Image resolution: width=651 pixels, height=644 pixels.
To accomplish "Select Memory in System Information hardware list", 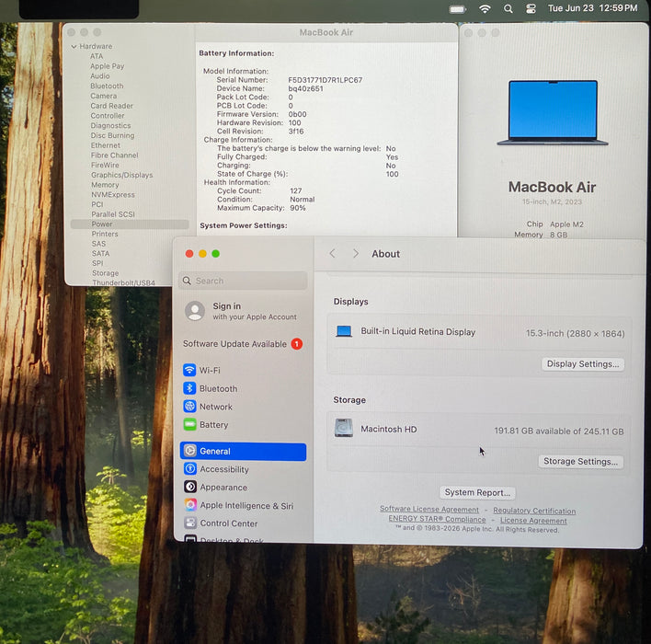I will 105,185.
